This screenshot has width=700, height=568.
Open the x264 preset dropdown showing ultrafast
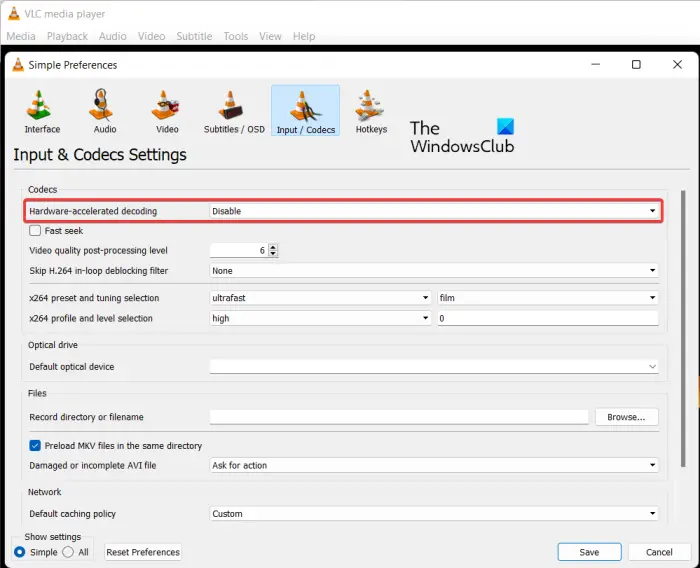(x=320, y=298)
